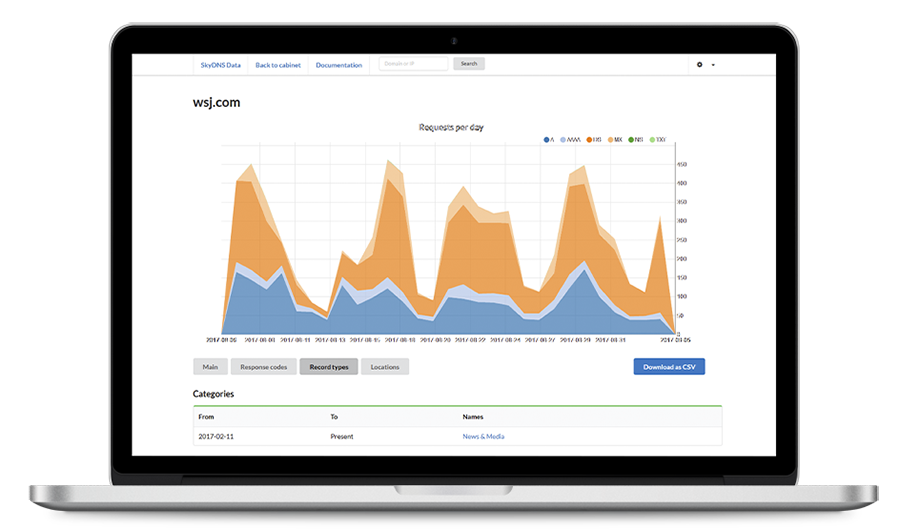The image size is (900, 529).
Task: Toggle the NS record legend dot
Action: [631, 139]
